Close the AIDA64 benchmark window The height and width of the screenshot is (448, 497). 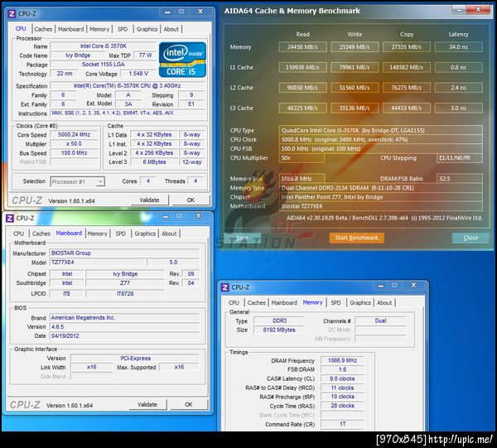(478, 10)
